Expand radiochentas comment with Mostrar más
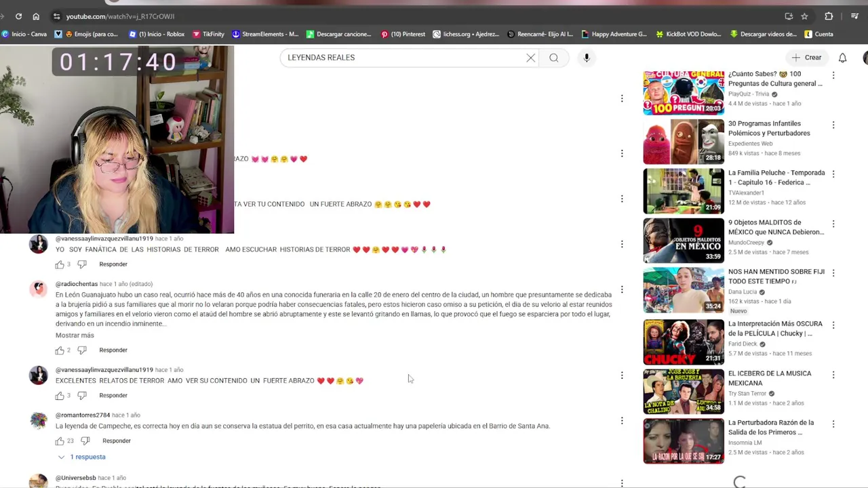Viewport: 868px width, 488px height. (75, 335)
